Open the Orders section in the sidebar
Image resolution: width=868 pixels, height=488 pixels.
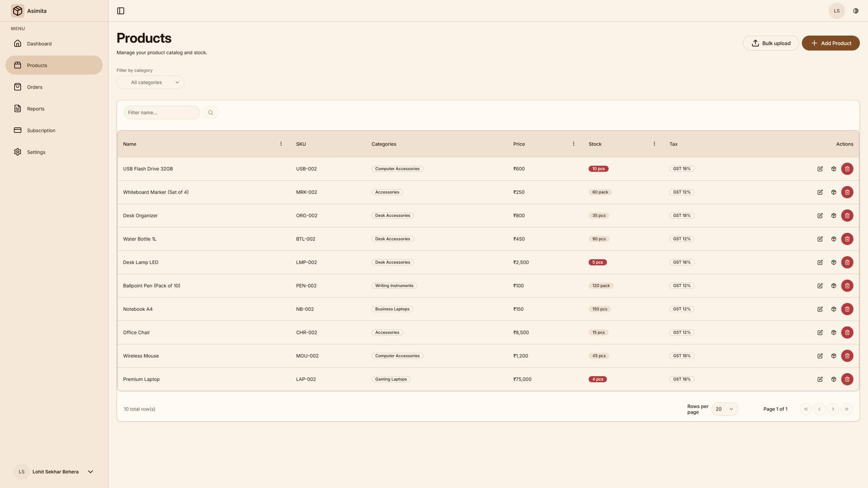[34, 87]
